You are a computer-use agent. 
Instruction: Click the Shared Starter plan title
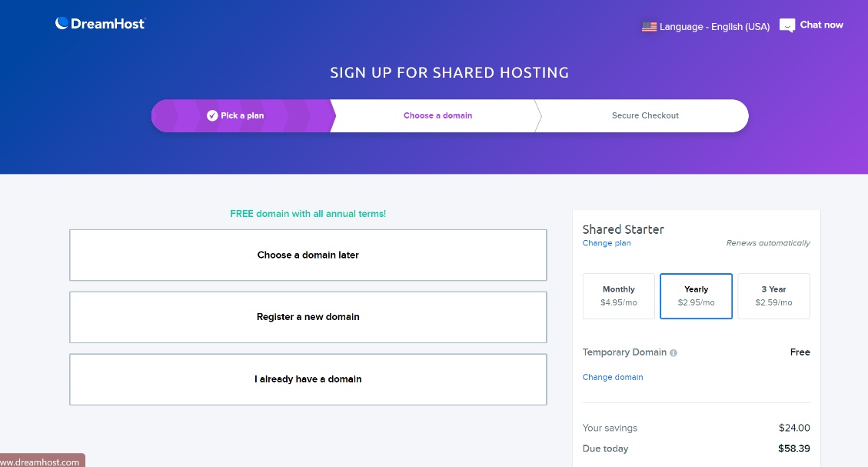(x=623, y=228)
